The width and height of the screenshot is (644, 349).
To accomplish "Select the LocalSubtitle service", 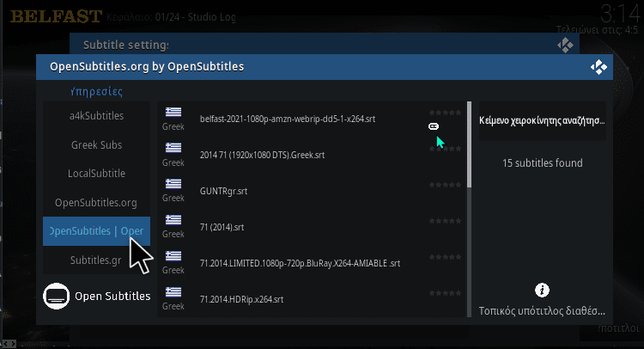I will pyautogui.click(x=96, y=174).
